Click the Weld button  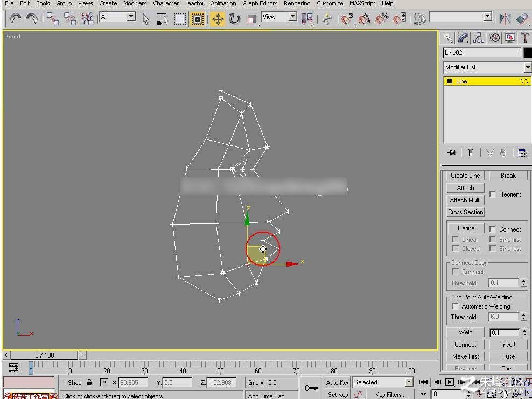click(465, 332)
